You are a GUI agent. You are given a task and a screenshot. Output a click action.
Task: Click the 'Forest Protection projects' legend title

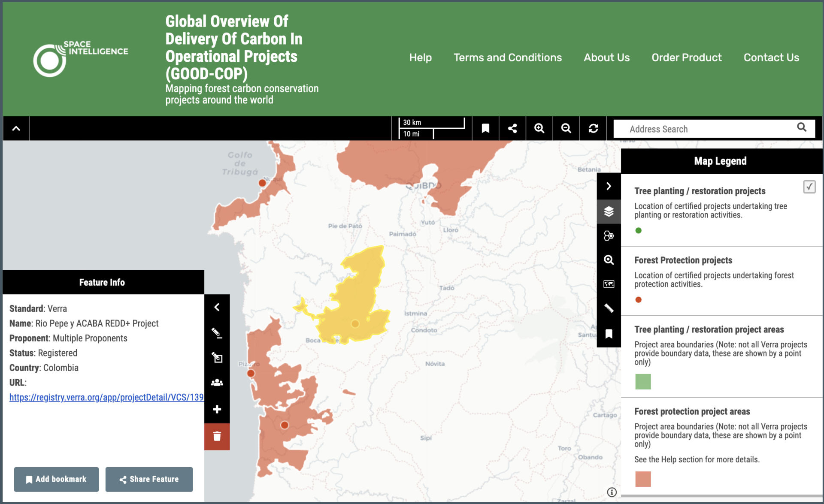pos(683,260)
